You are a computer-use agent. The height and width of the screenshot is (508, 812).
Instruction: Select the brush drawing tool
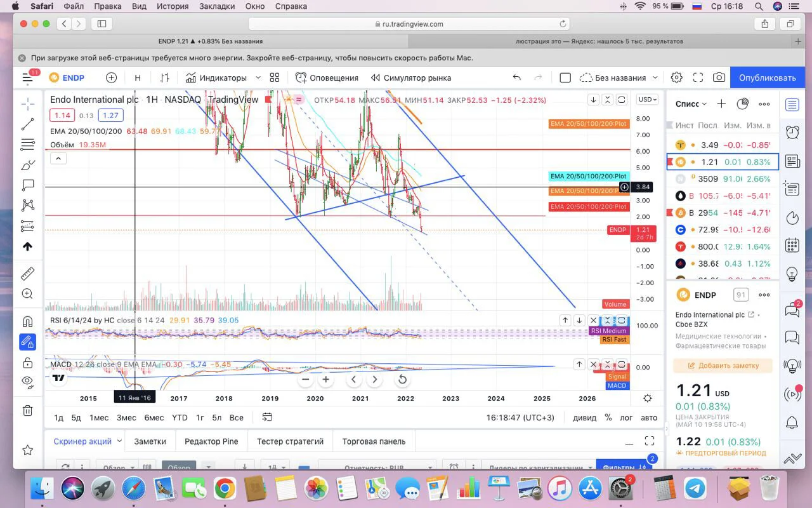pyautogui.click(x=28, y=165)
